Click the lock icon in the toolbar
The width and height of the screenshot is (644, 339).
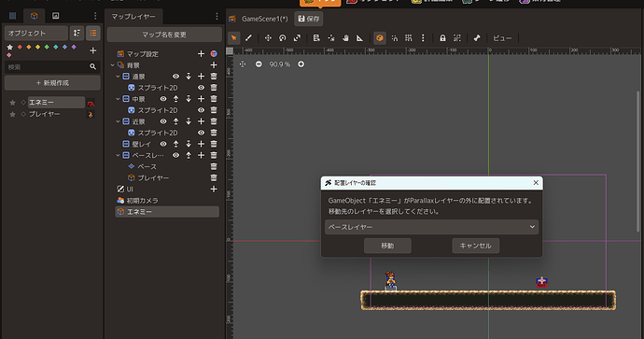tap(442, 38)
